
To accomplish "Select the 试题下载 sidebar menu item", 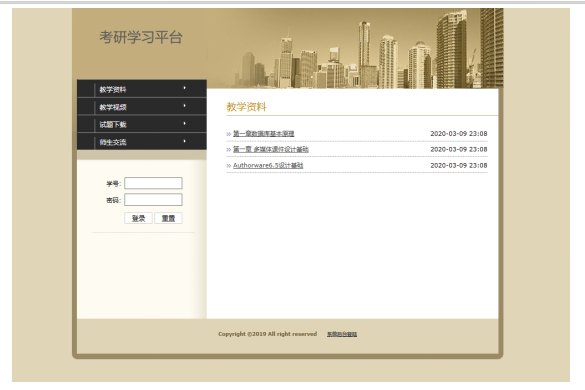I will (x=113, y=125).
